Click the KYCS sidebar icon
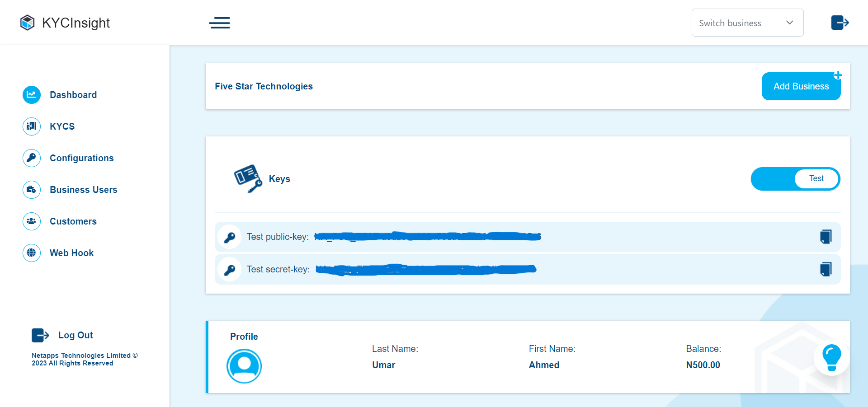 [32, 126]
